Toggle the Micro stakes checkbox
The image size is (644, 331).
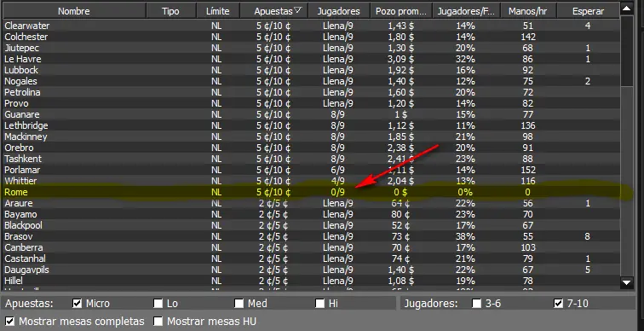pyautogui.click(x=77, y=304)
